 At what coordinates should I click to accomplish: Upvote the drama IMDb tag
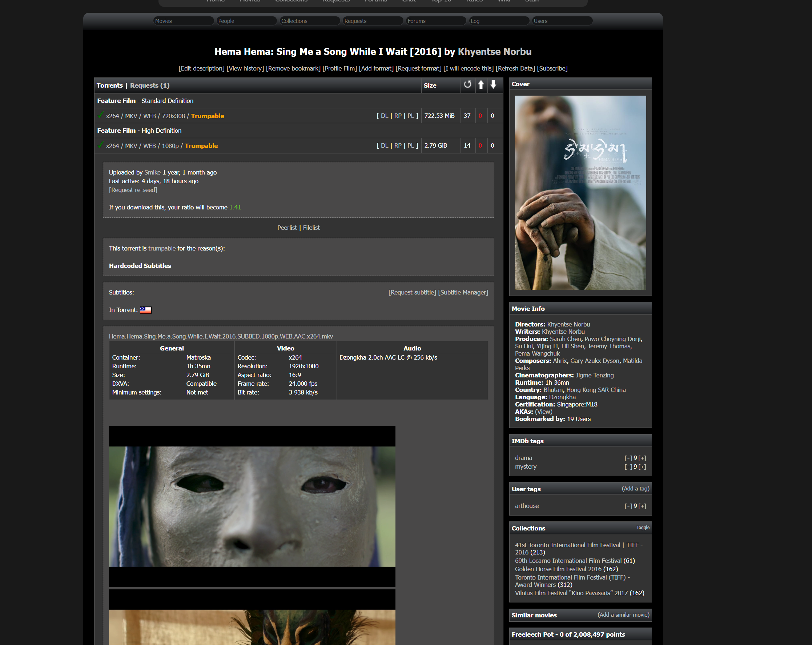point(642,458)
